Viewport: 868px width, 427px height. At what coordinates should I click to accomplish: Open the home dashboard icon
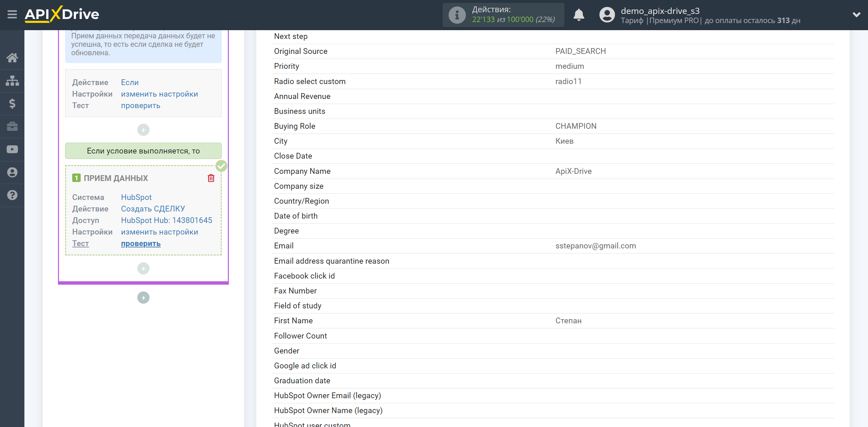[x=12, y=58]
